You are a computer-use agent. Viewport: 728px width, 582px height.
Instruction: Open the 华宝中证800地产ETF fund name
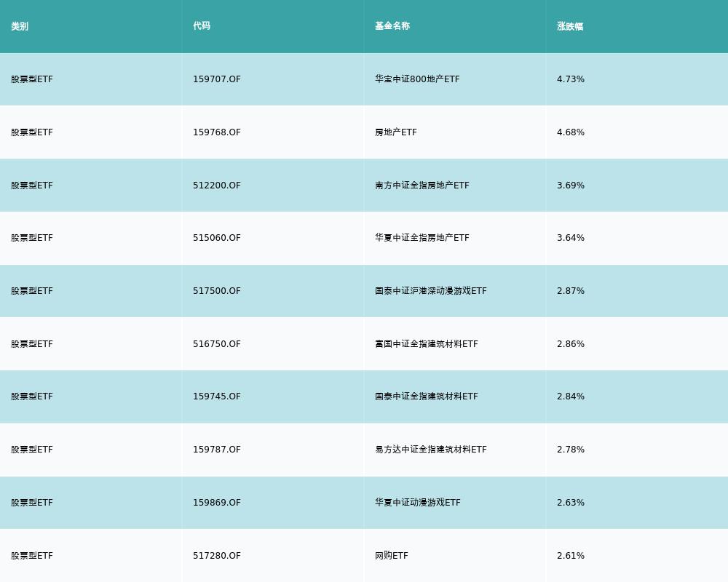coord(417,79)
